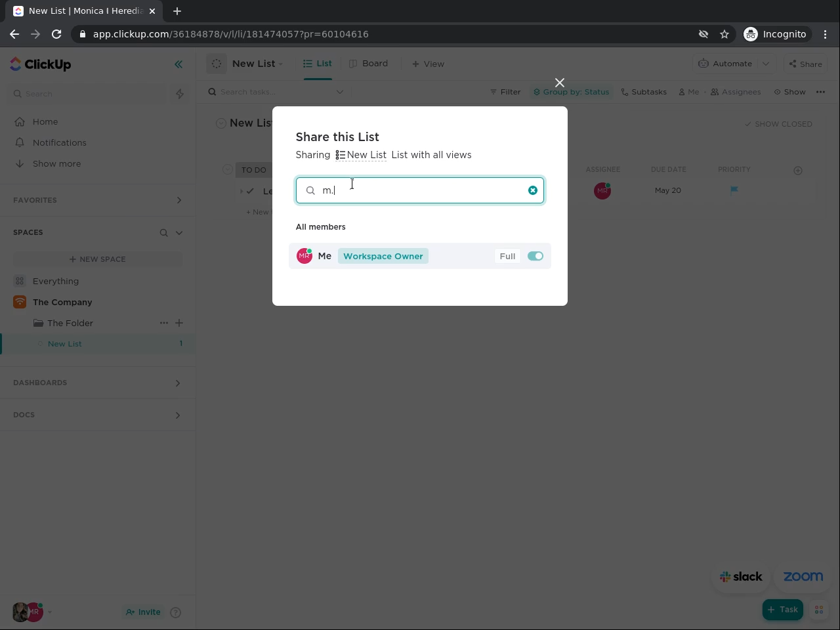Viewport: 840px width, 630px height.
Task: Expand the Favorites section
Action: point(178,200)
